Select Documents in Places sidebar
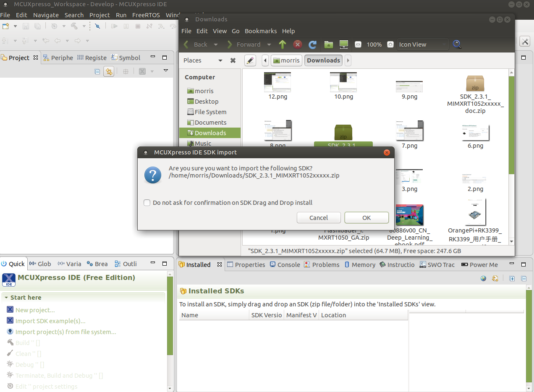The height and width of the screenshot is (392, 534). tap(210, 123)
